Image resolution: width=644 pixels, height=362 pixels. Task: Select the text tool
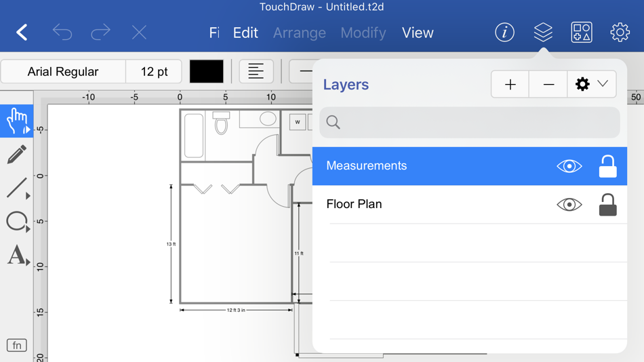(17, 255)
